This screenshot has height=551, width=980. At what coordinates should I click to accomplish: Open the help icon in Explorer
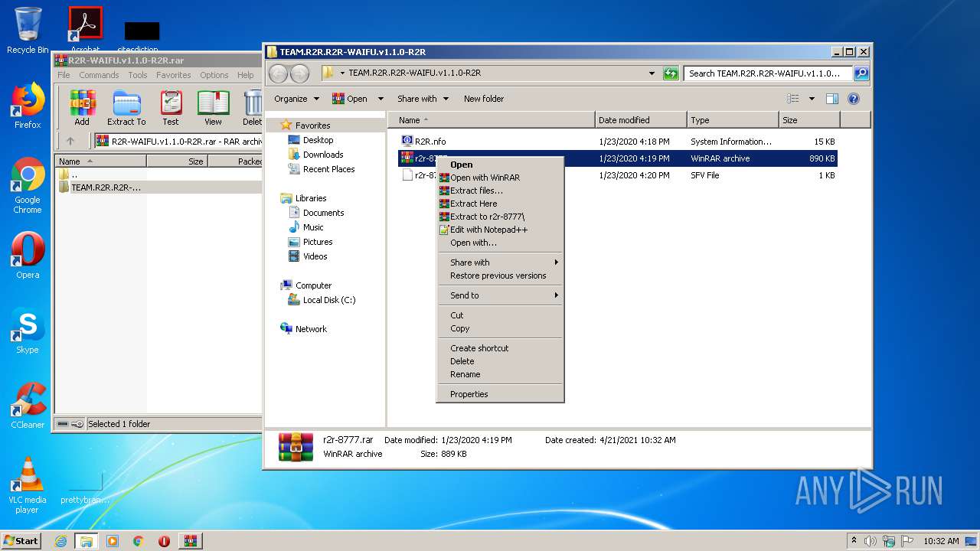pos(854,99)
